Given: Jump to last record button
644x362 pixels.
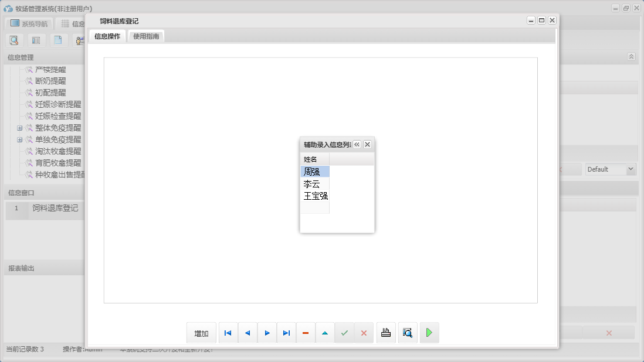Looking at the screenshot, I should (x=286, y=333).
